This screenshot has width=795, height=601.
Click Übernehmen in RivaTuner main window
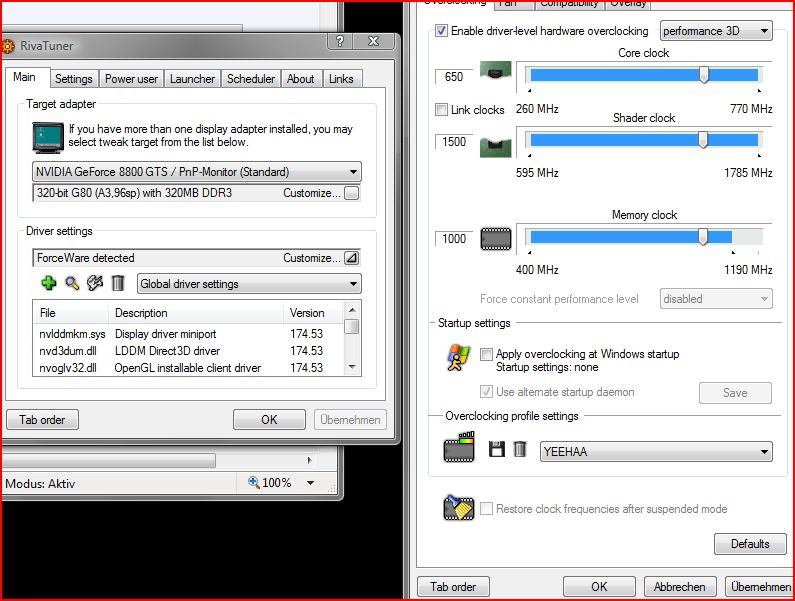(350, 419)
